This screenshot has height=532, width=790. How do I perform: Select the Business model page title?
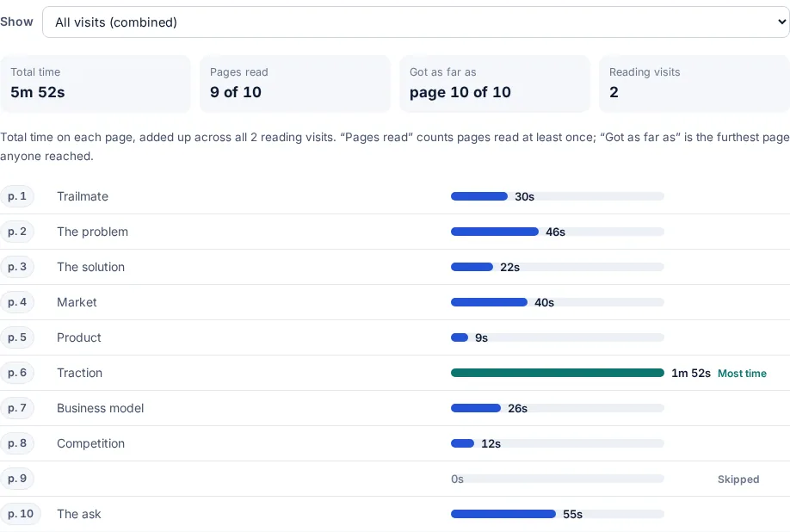[x=101, y=408]
